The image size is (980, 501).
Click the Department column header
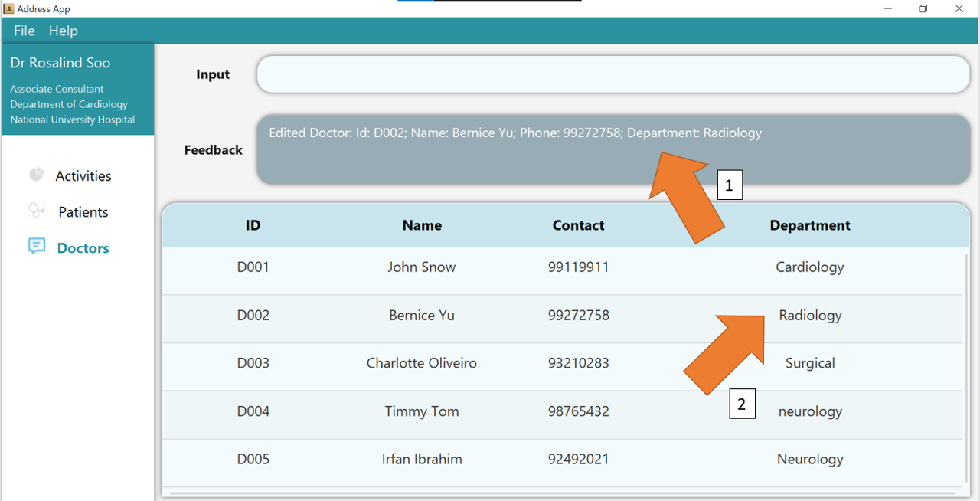pos(809,225)
